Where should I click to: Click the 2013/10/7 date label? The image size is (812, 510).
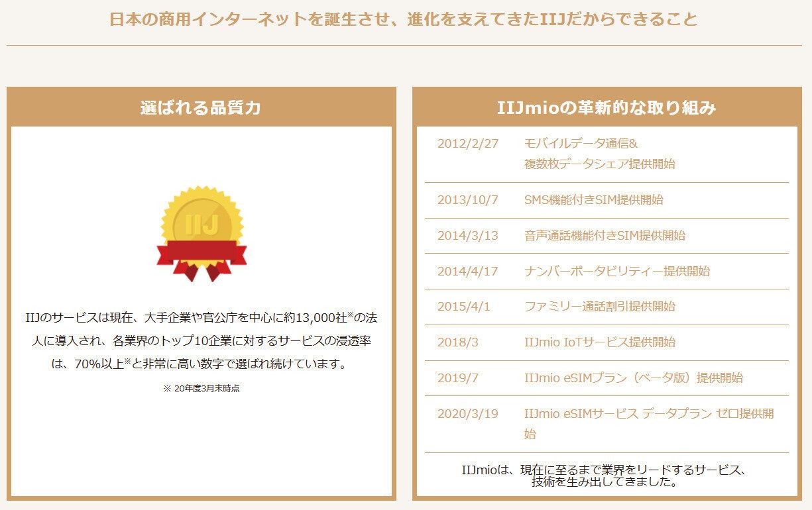click(467, 199)
